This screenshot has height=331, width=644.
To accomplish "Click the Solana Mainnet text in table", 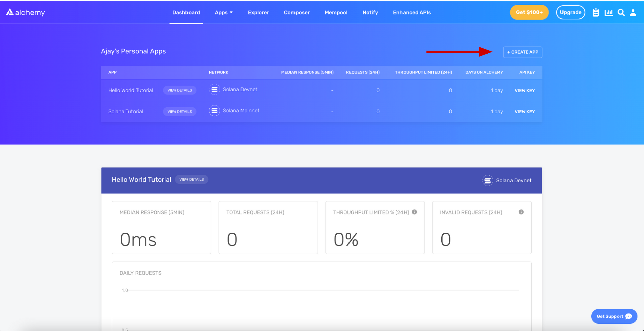I will pyautogui.click(x=241, y=111).
